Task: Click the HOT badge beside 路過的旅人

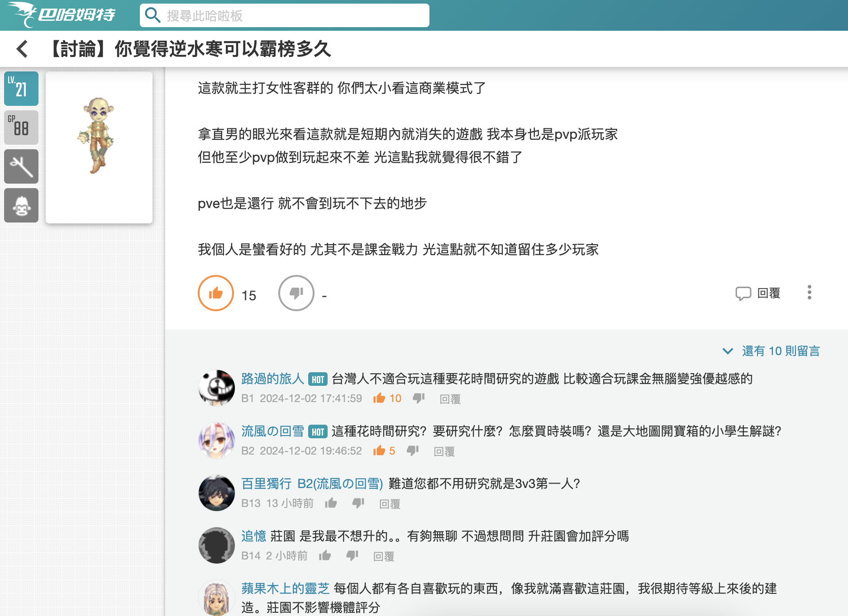Action: 319,379
